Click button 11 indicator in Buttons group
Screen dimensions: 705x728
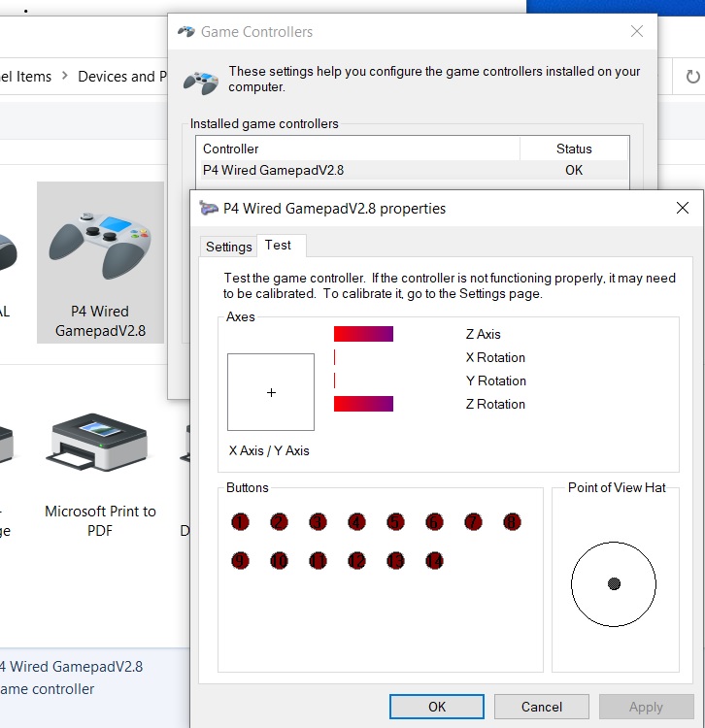318,561
